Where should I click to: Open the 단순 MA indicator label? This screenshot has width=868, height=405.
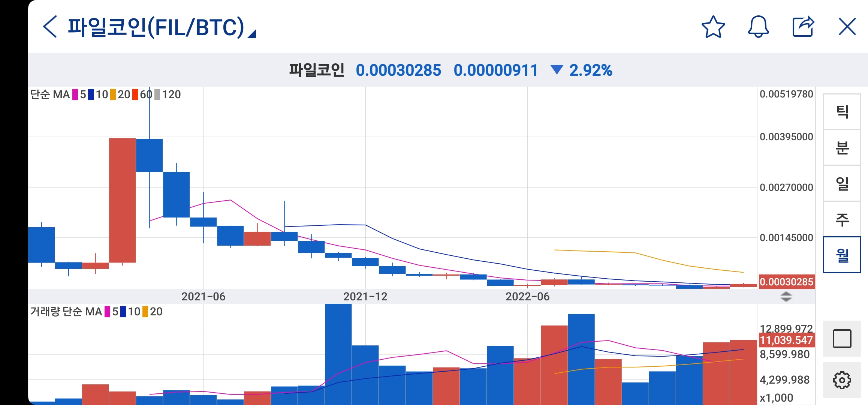pos(50,94)
